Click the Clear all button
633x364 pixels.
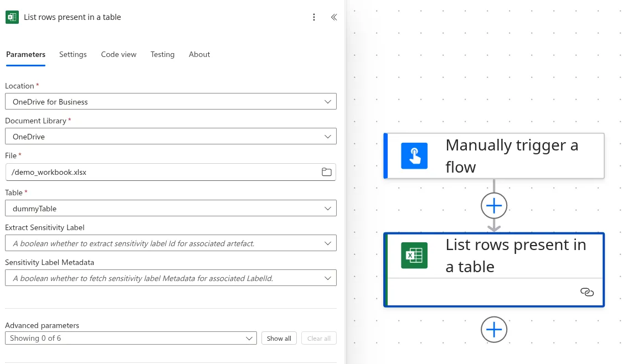[318, 338]
